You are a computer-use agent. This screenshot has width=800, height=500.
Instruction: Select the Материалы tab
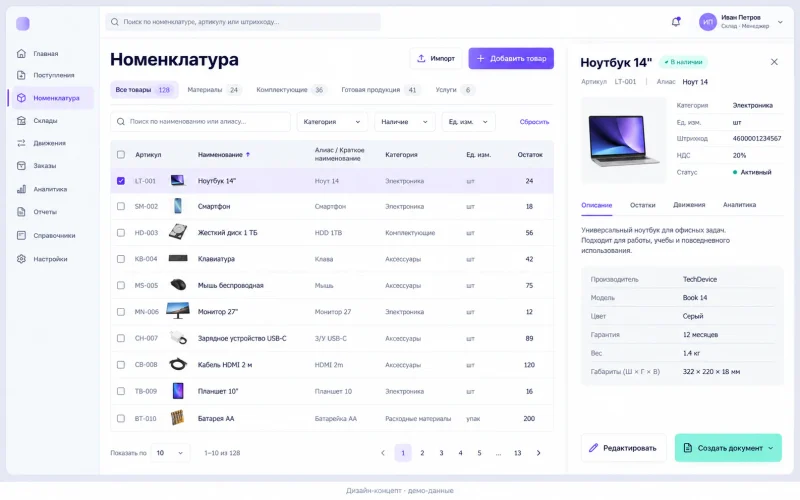(x=214, y=90)
